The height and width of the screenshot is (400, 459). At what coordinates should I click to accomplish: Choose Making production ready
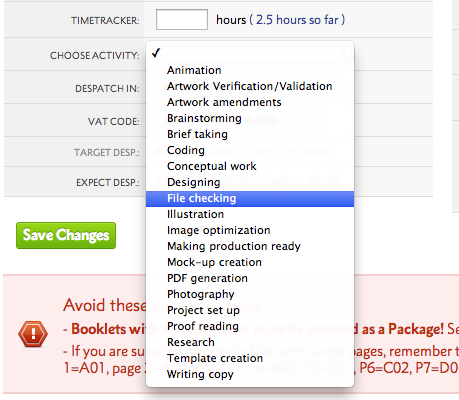[250, 246]
